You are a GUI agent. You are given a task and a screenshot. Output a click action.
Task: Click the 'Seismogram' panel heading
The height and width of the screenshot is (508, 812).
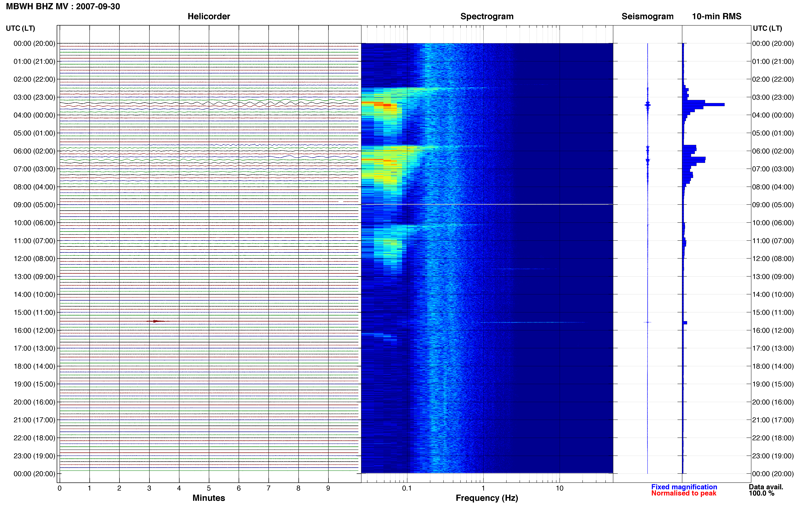[x=648, y=16]
